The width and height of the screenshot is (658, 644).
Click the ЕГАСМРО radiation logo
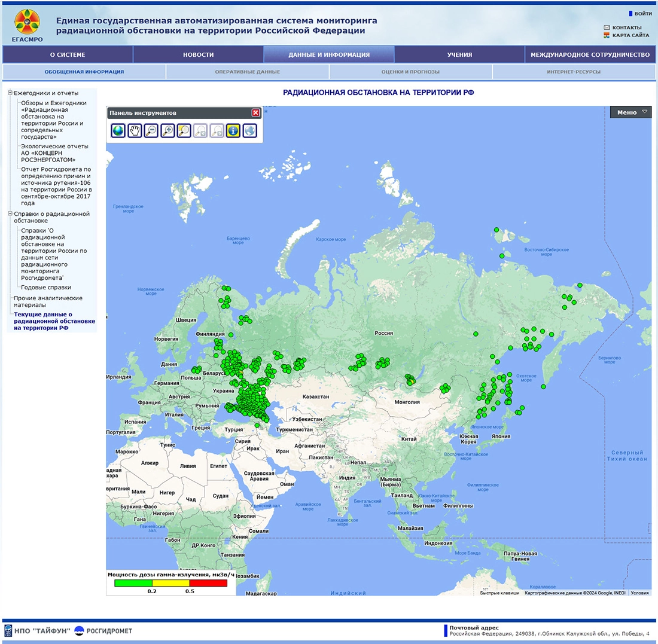27,23
